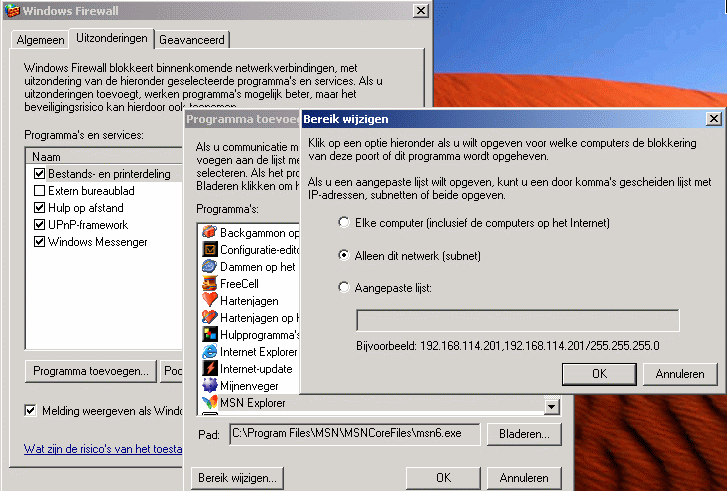This screenshot has width=727, height=491.
Task: Select the FreeCell icon
Action: 210,283
